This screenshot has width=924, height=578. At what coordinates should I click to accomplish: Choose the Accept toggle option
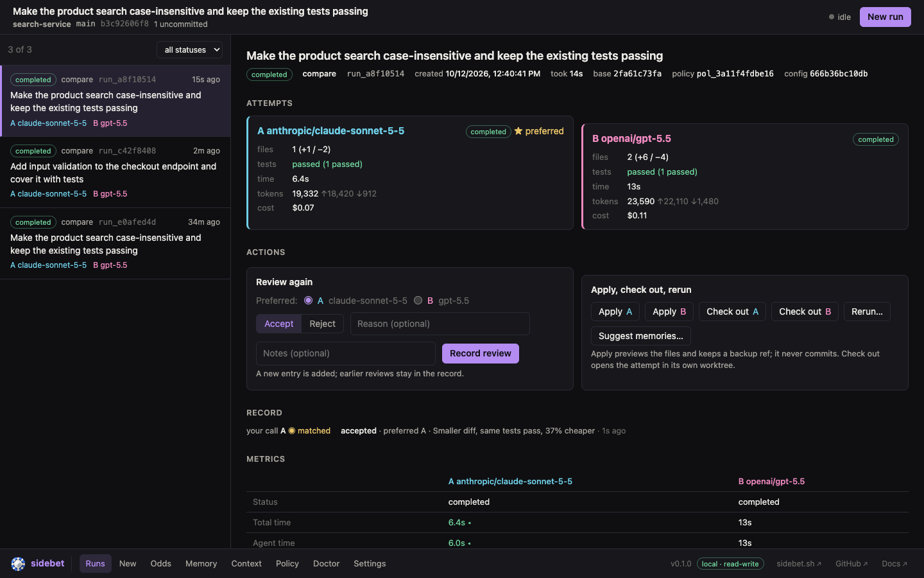(x=278, y=324)
